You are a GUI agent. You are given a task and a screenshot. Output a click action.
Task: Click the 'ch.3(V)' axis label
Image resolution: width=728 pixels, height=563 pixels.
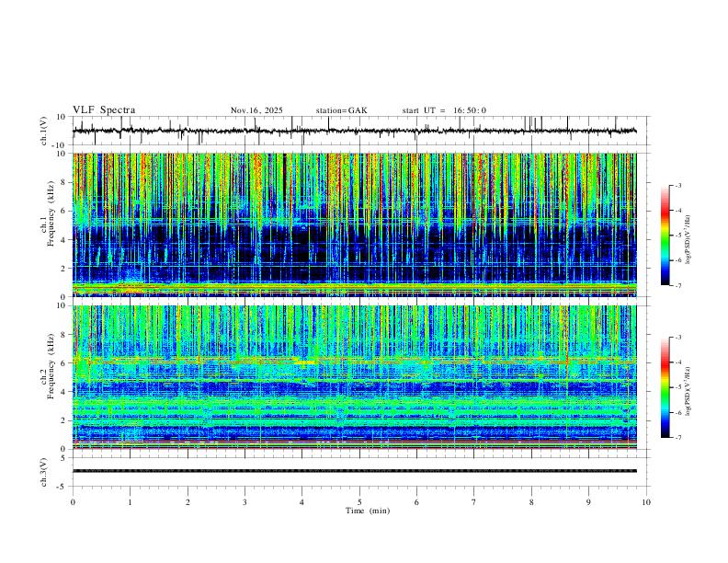pos(44,472)
